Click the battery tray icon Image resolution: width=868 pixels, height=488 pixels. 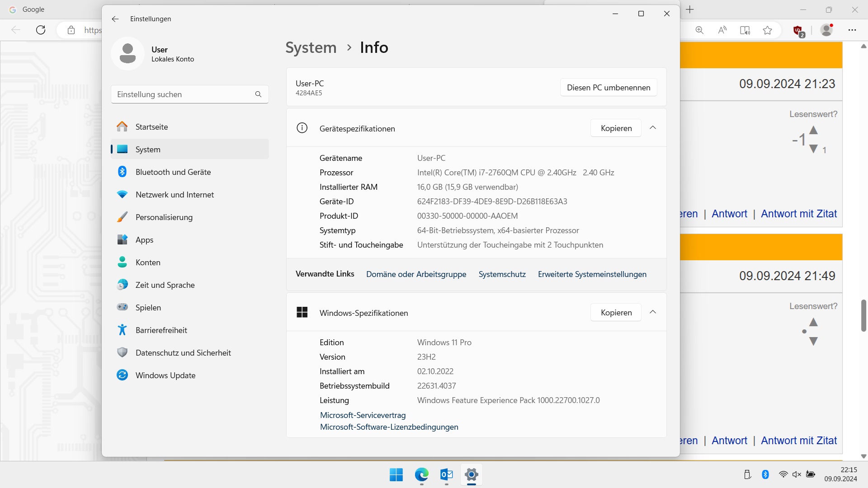[x=811, y=474]
